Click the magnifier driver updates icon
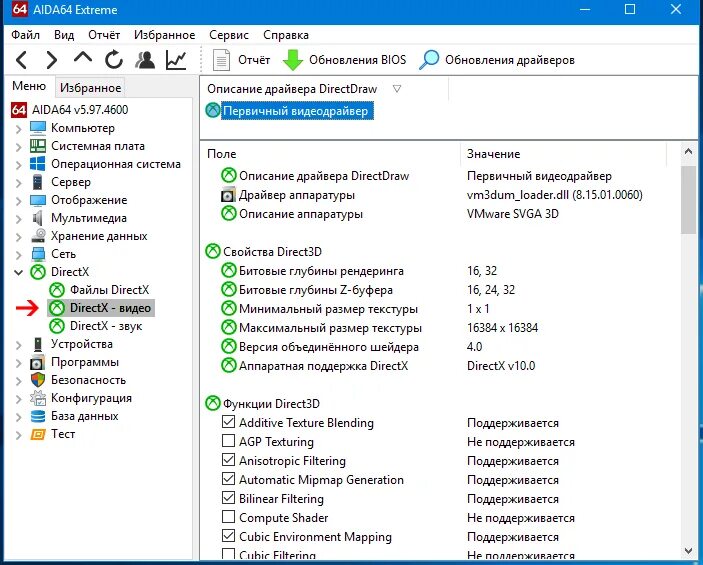Screen dimensions: 703x565 (429, 60)
